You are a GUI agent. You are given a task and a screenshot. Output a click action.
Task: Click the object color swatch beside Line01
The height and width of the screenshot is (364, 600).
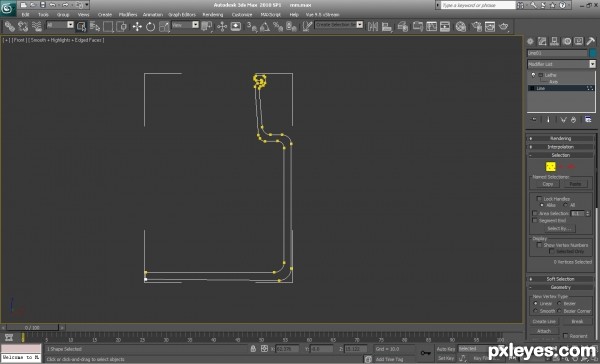(x=593, y=53)
